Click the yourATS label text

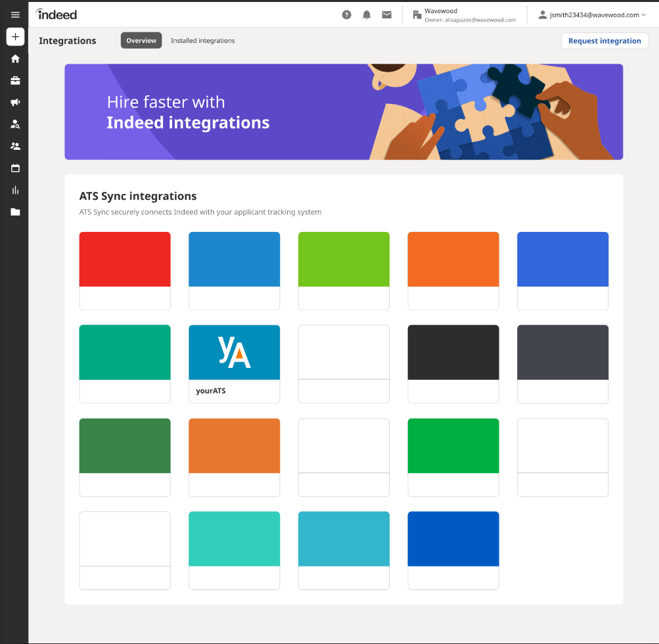click(210, 391)
